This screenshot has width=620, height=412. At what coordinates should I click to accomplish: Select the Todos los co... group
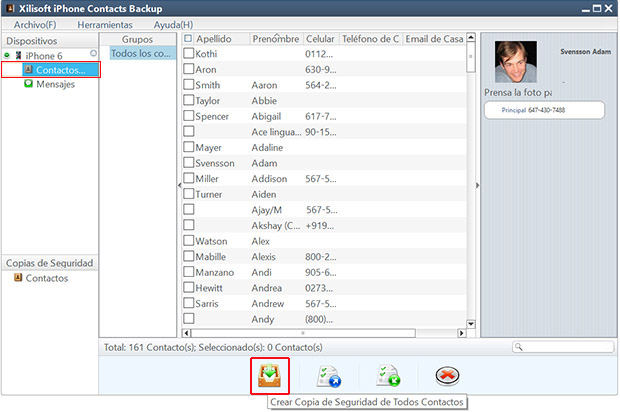tap(142, 53)
